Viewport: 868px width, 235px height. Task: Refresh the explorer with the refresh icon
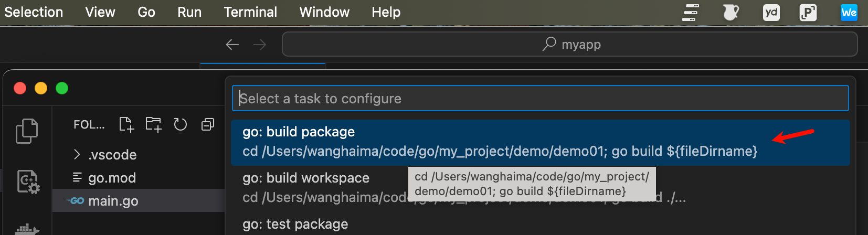(x=181, y=124)
